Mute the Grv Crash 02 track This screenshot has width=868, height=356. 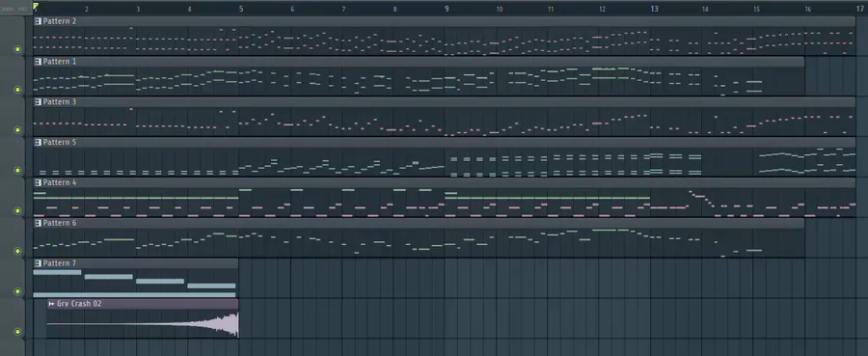pos(17,332)
